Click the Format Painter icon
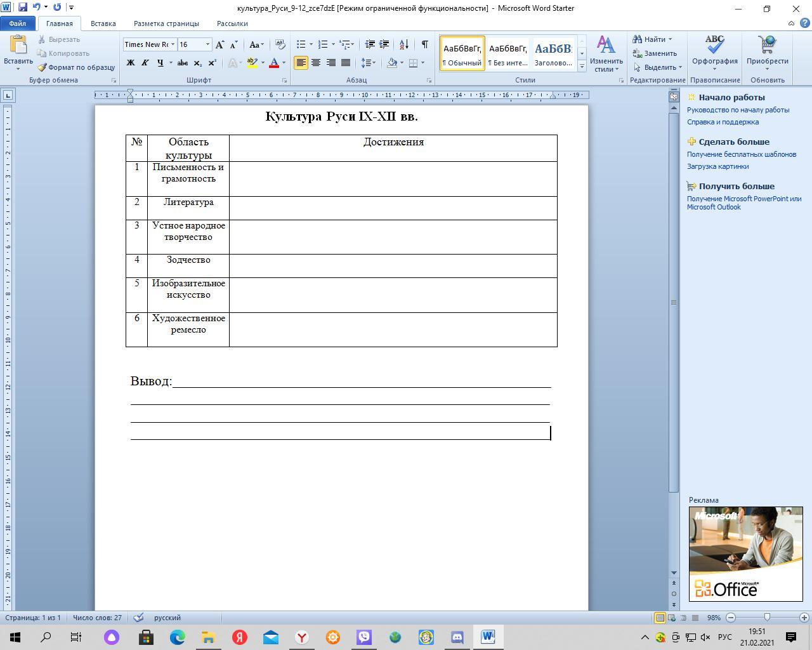 (43, 67)
